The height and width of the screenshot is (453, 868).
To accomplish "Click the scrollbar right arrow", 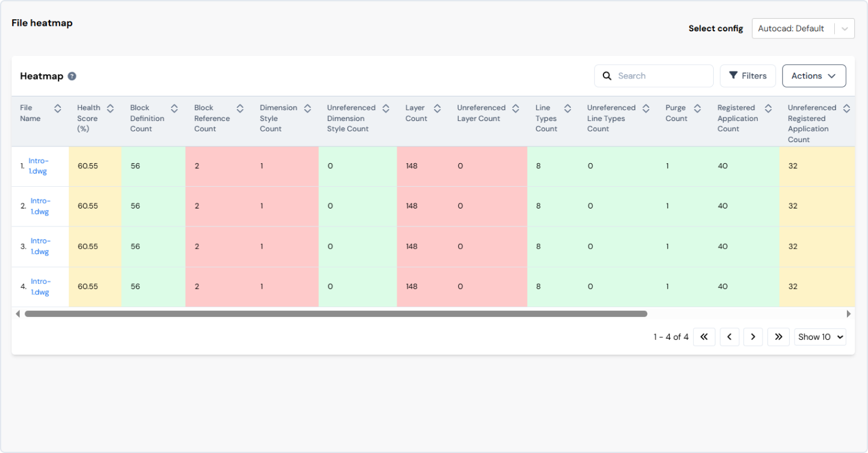I will (849, 314).
